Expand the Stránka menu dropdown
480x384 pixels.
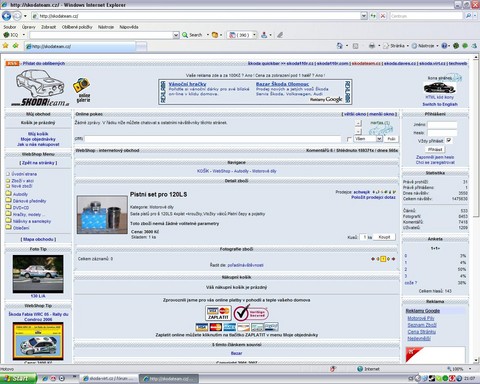click(x=408, y=46)
